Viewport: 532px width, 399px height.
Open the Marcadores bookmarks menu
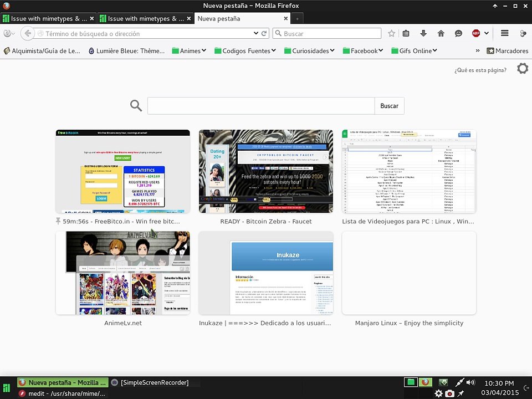tap(507, 50)
